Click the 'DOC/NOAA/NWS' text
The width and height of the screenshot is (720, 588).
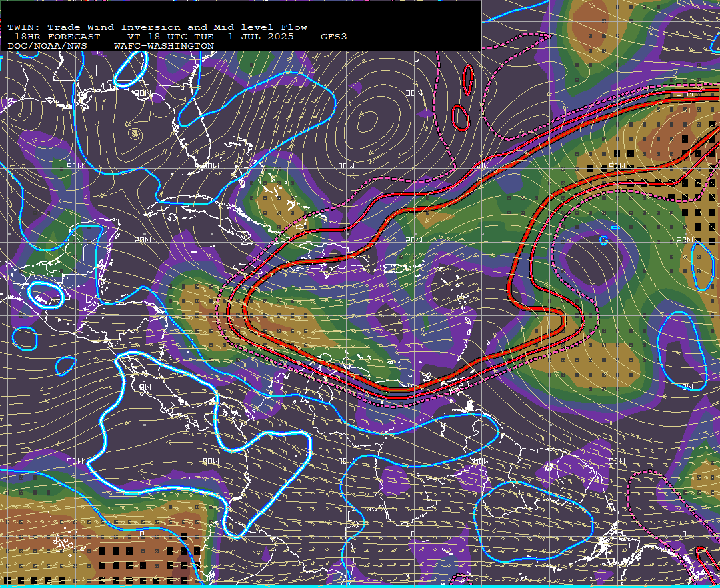point(47,46)
